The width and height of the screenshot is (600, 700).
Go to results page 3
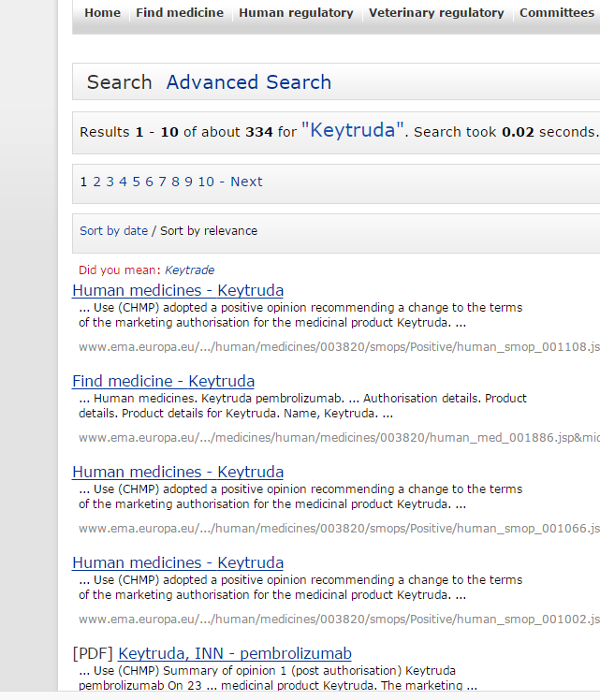tap(110, 182)
